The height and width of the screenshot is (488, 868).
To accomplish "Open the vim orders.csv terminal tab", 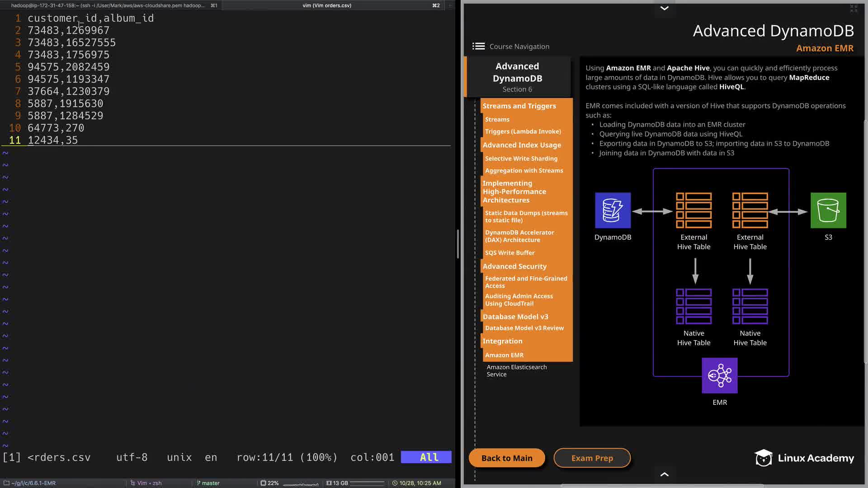I will pyautogui.click(x=327, y=5).
